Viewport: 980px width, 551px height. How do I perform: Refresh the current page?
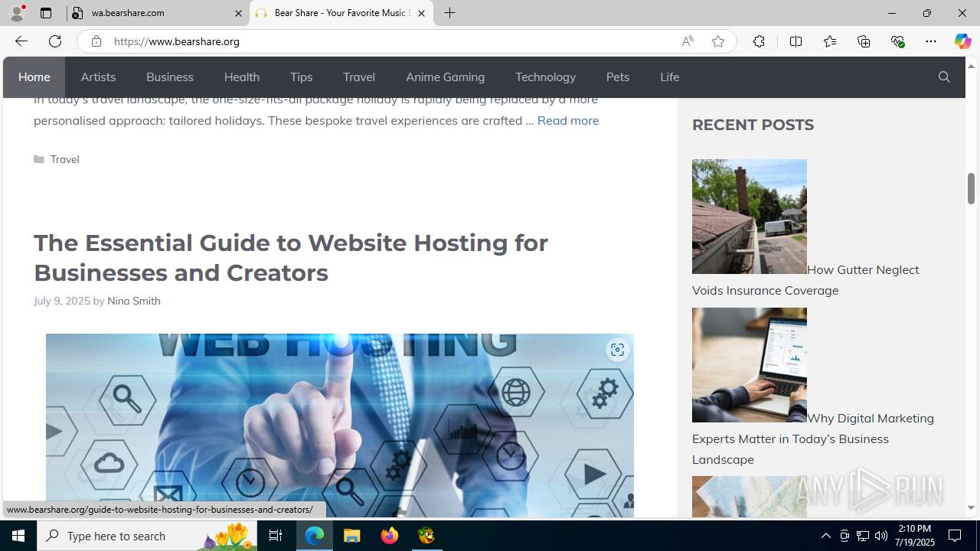coord(55,41)
